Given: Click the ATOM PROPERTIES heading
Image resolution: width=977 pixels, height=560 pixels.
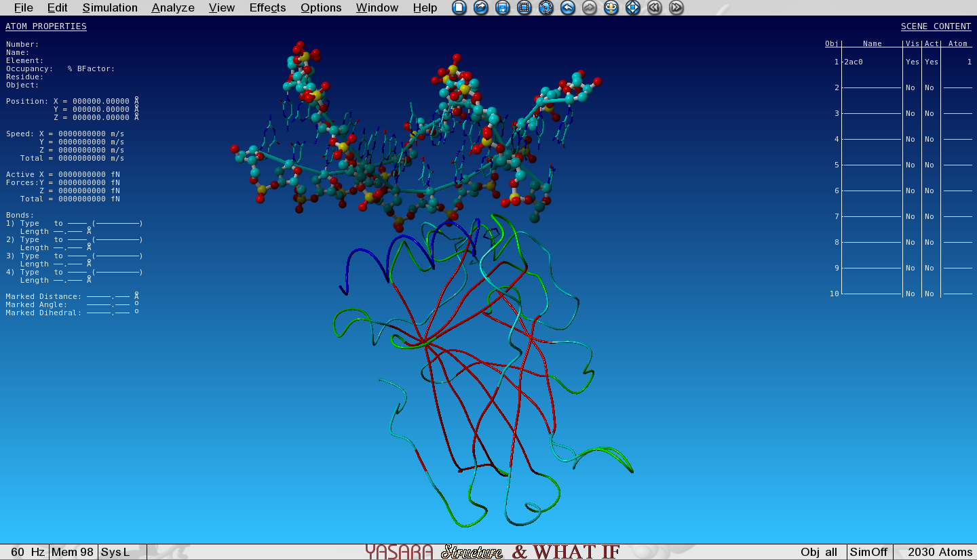Looking at the screenshot, I should click(46, 26).
